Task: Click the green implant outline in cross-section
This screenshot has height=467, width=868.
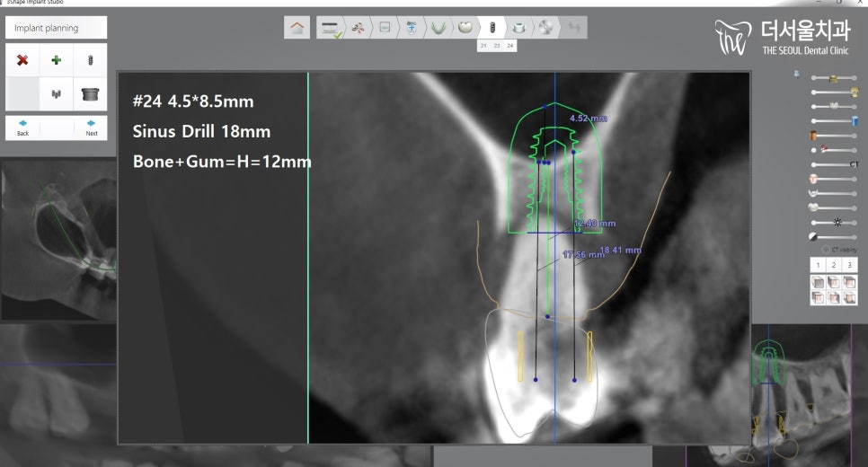Action: coord(554,168)
